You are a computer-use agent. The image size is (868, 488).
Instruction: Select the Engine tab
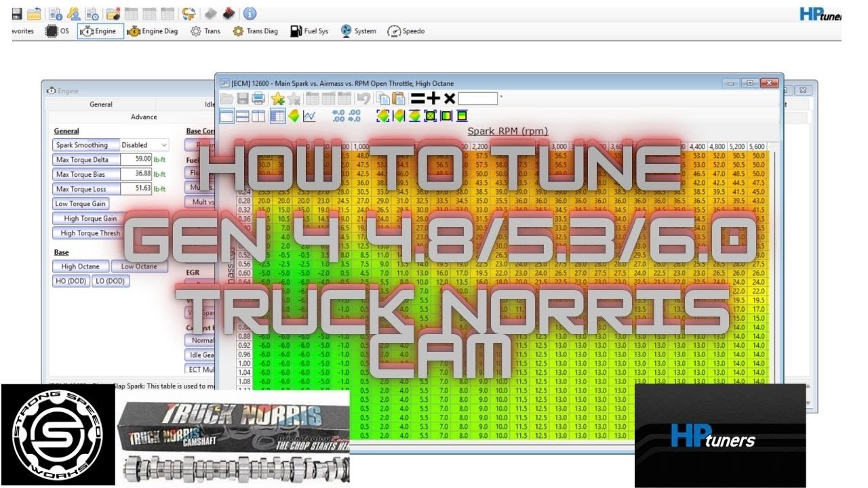point(100,31)
